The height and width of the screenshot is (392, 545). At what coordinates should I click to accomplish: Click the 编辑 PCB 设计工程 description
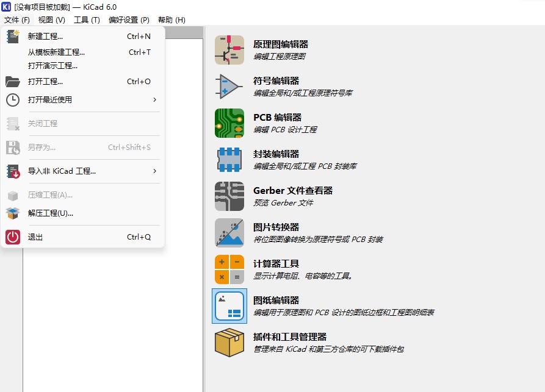pos(285,130)
